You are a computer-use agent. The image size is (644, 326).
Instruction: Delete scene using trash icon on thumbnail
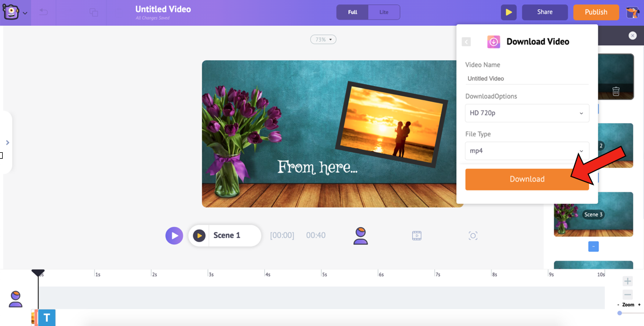[x=616, y=91]
